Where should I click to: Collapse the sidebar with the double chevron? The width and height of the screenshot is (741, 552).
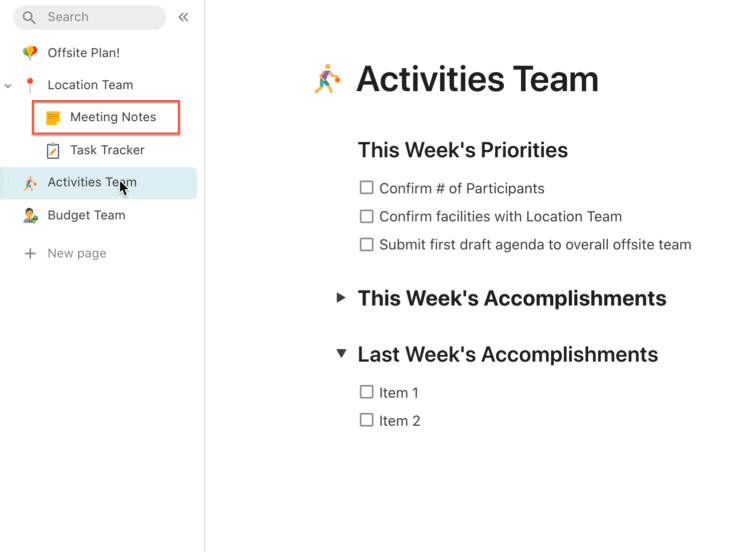pyautogui.click(x=183, y=17)
